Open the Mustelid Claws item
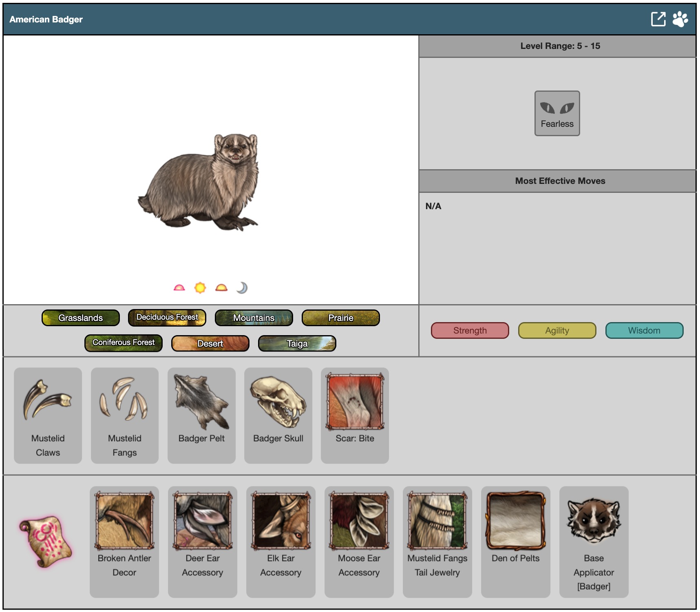700x612 pixels. (48, 415)
